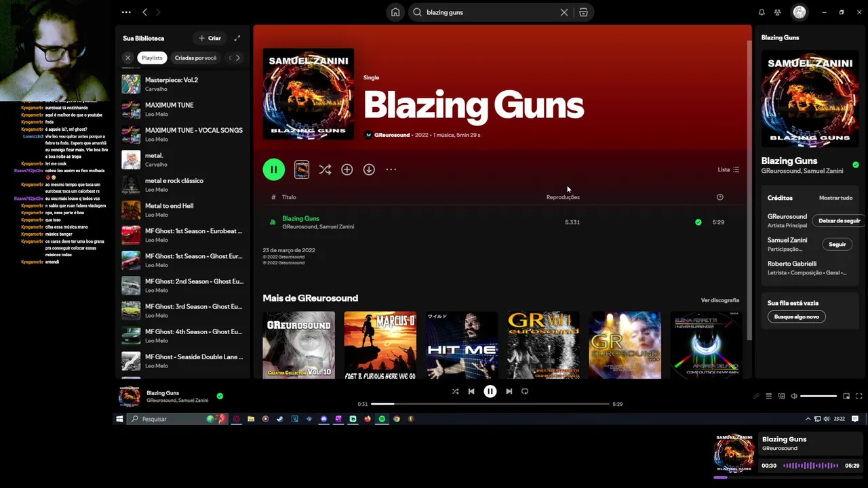Open more options for Blazing Guns single
Image resolution: width=868 pixels, height=488 pixels.
391,169
